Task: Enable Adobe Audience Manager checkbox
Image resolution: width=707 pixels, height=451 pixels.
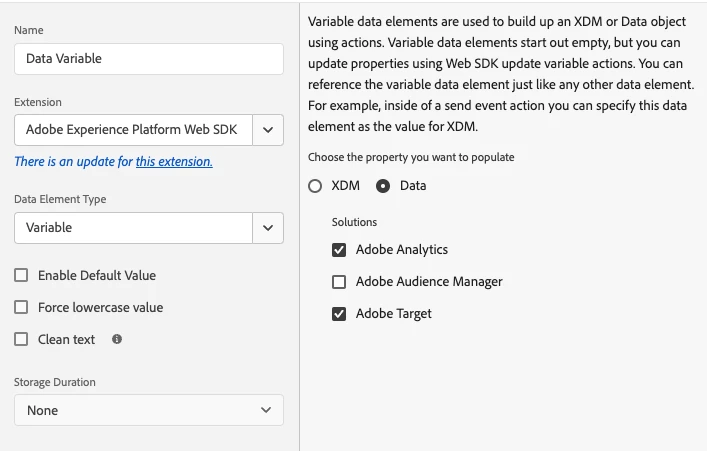Action: [339, 282]
